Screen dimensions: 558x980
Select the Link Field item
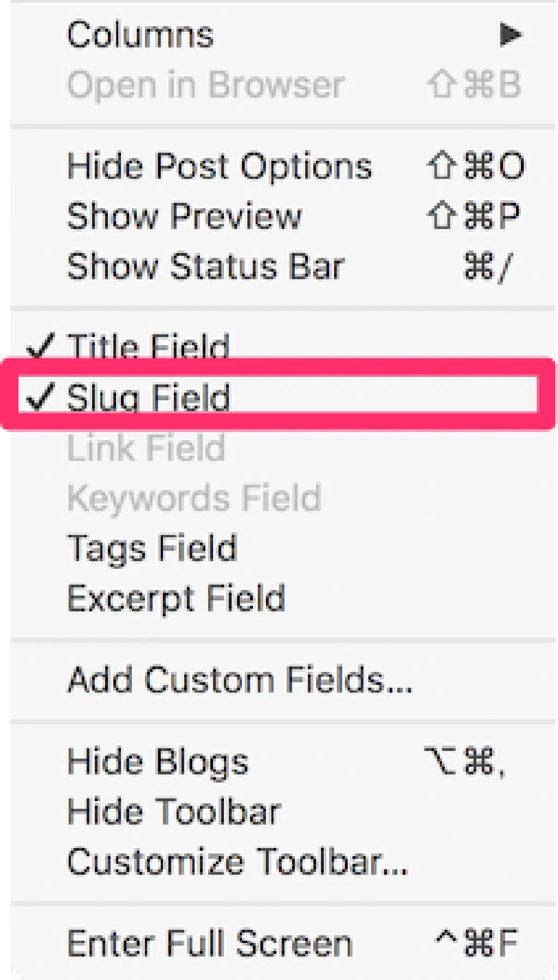click(146, 448)
